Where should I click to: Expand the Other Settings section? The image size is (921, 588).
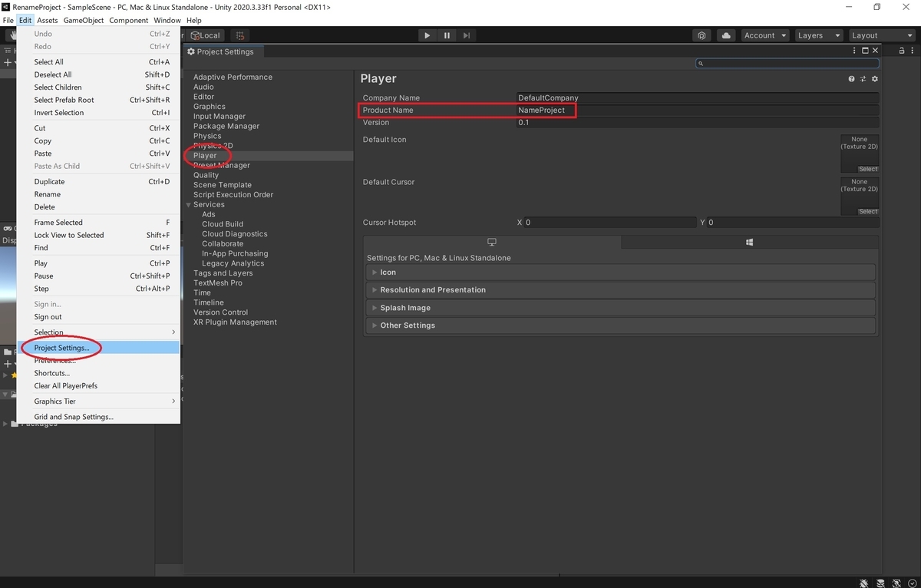621,325
